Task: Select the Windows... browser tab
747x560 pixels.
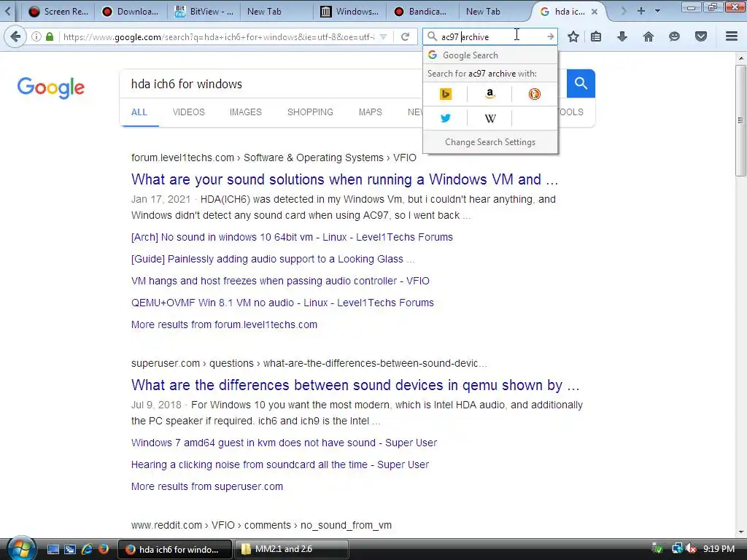Action: (x=349, y=12)
